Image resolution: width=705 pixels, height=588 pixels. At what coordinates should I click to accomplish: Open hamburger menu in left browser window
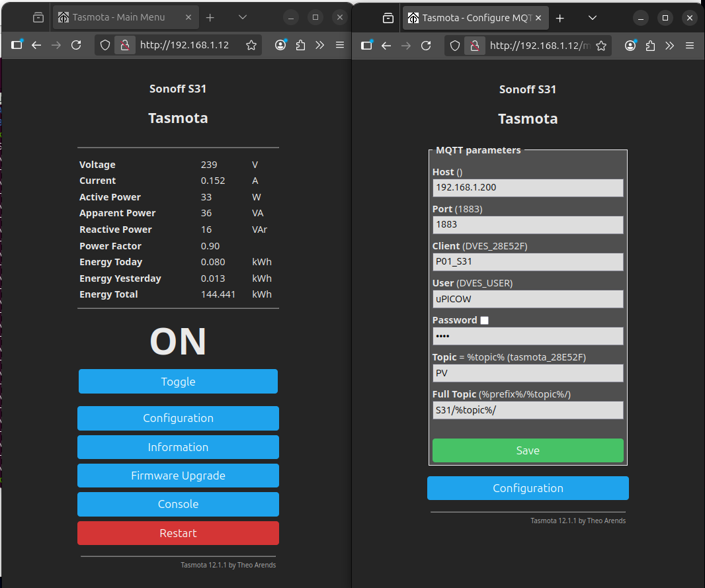340,46
